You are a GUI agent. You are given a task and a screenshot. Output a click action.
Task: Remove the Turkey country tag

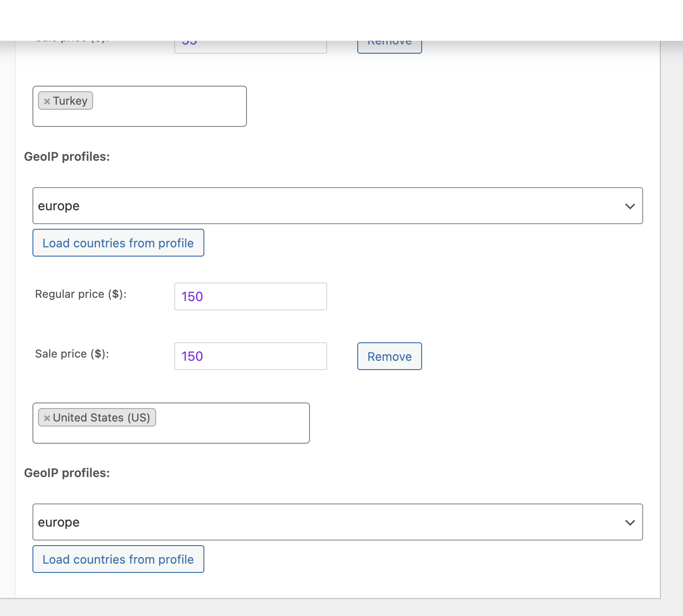47,101
